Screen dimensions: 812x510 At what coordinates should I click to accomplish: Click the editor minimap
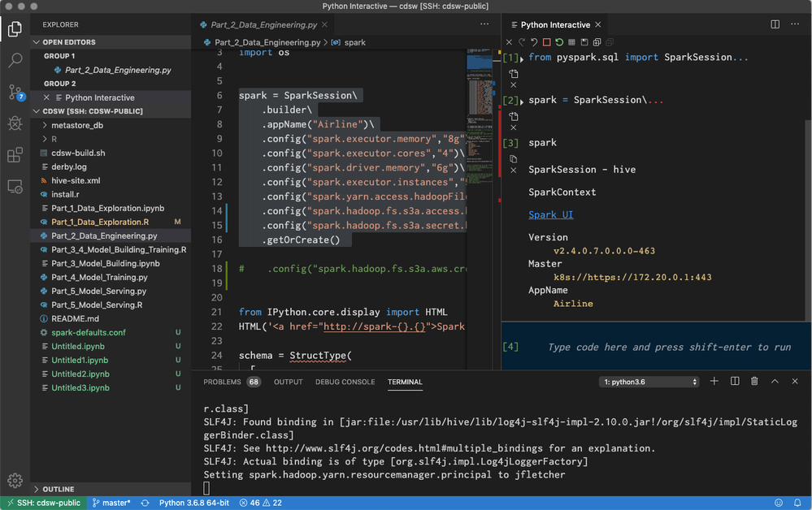click(x=480, y=210)
